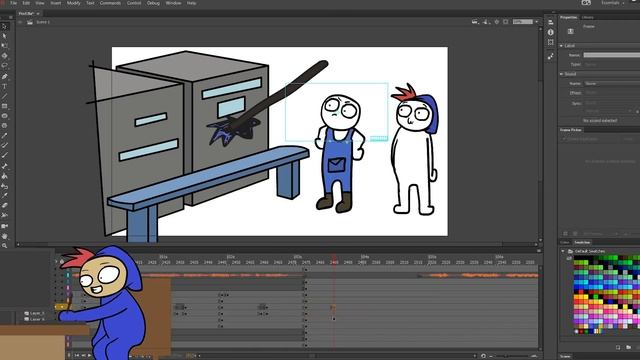Select the Pencil tool

coord(4,136)
